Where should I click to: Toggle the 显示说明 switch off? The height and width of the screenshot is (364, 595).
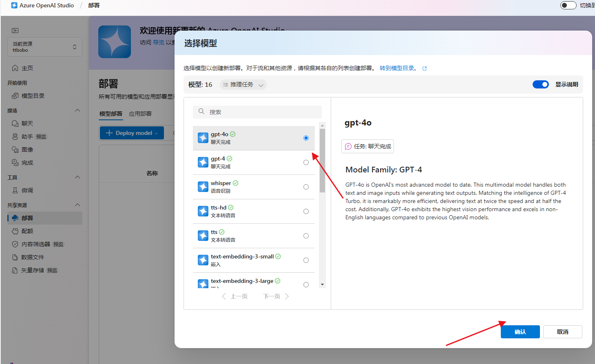(541, 84)
